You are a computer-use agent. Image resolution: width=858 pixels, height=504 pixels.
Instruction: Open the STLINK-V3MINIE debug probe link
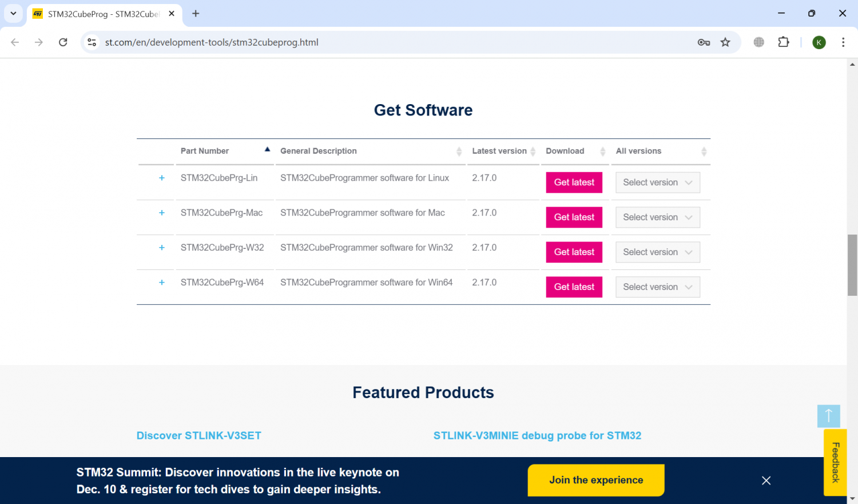pos(538,435)
